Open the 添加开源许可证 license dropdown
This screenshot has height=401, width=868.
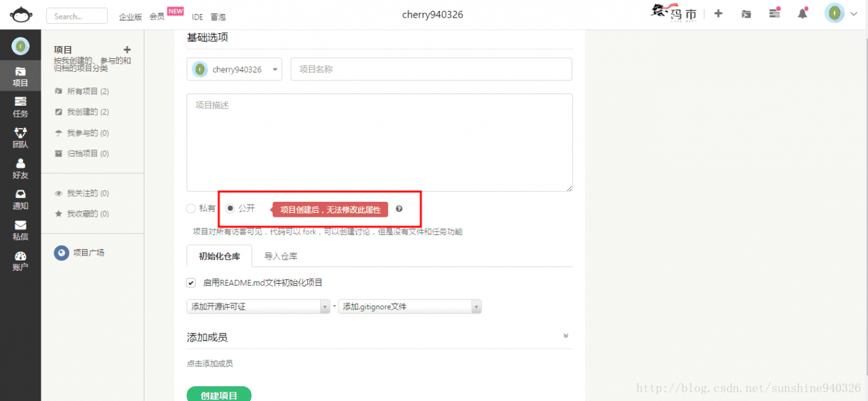pos(258,307)
